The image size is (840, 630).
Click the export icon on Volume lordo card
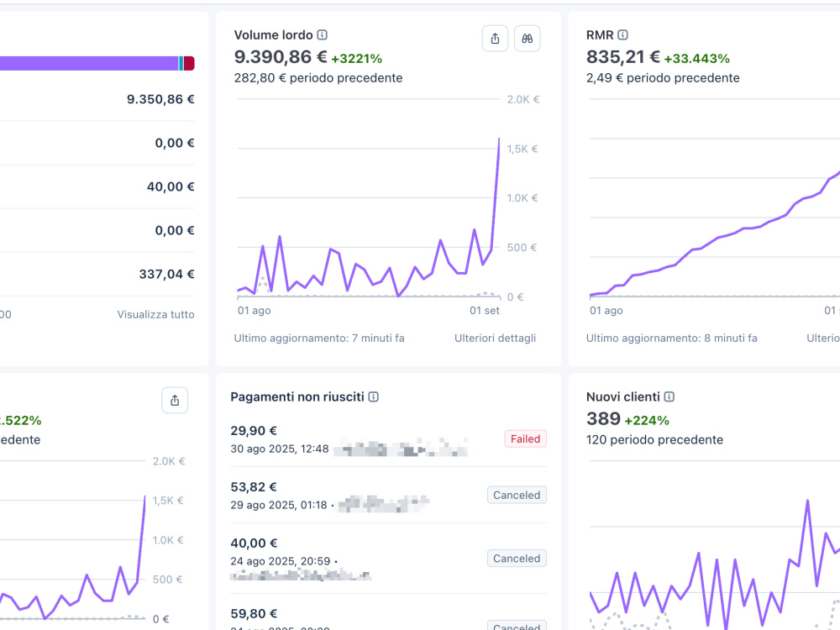point(495,39)
